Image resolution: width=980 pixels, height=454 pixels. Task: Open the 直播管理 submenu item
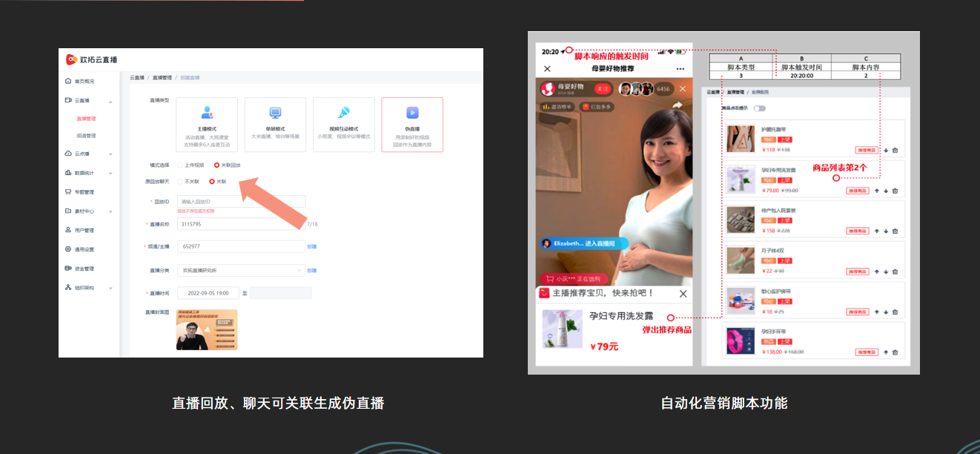coord(86,119)
